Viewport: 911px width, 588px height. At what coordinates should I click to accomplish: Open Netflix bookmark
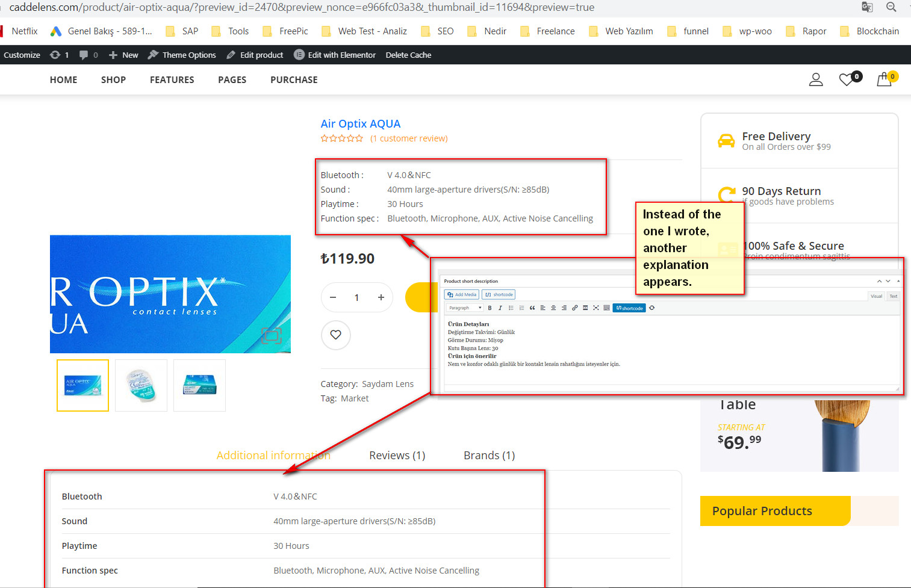pyautogui.click(x=18, y=31)
